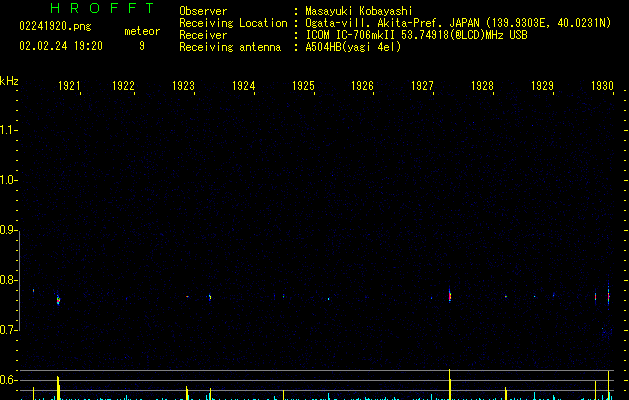The height and width of the screenshot is (400, 629).
Task: Click the 0.9 kHz frequency label
Action: pyautogui.click(x=8, y=230)
